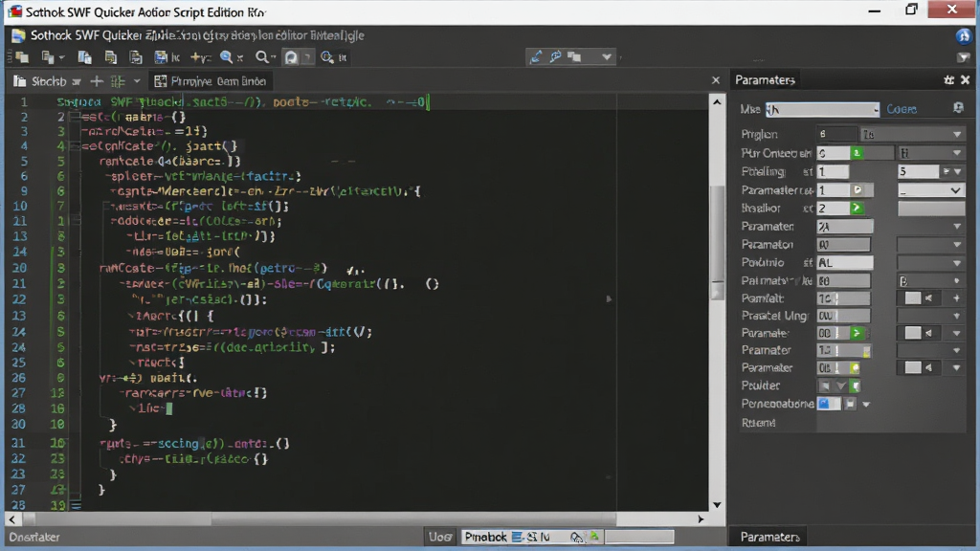This screenshot has width=980, height=551.
Task: Click the Poutmio value field showing AL
Action: click(844, 263)
